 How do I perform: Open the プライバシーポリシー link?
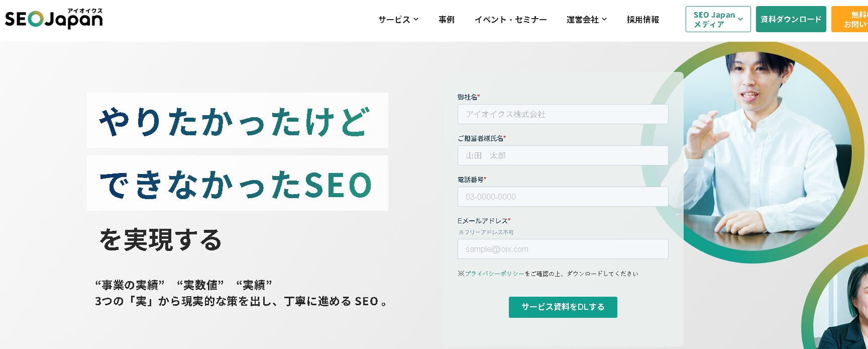(494, 274)
